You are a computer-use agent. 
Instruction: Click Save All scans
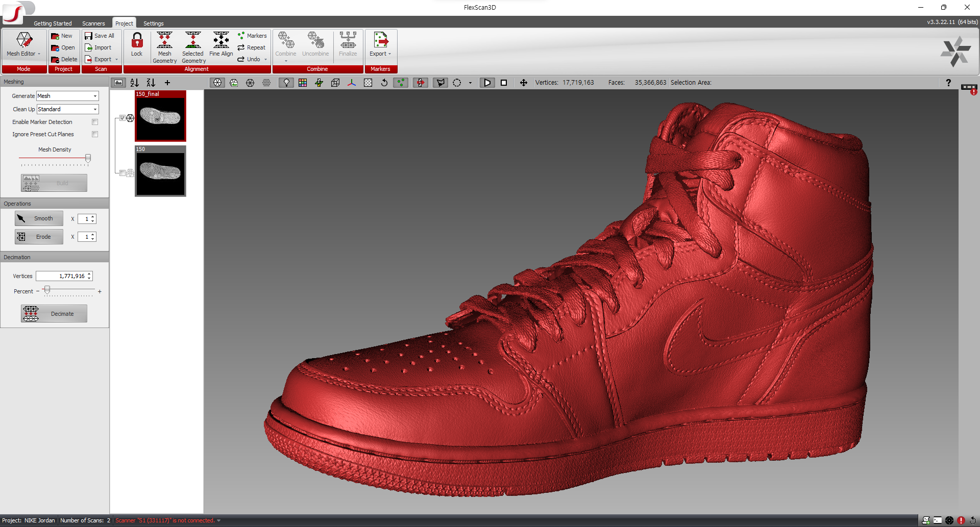100,36
